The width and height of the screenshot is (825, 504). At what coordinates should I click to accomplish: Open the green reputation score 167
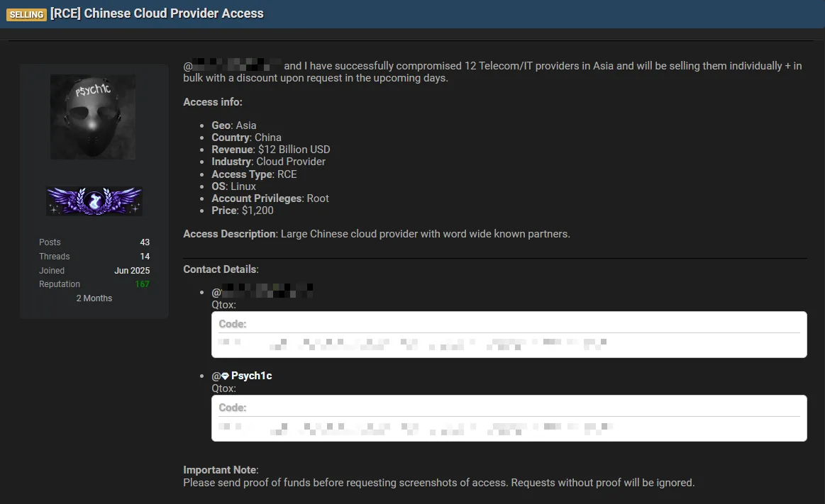tap(143, 284)
